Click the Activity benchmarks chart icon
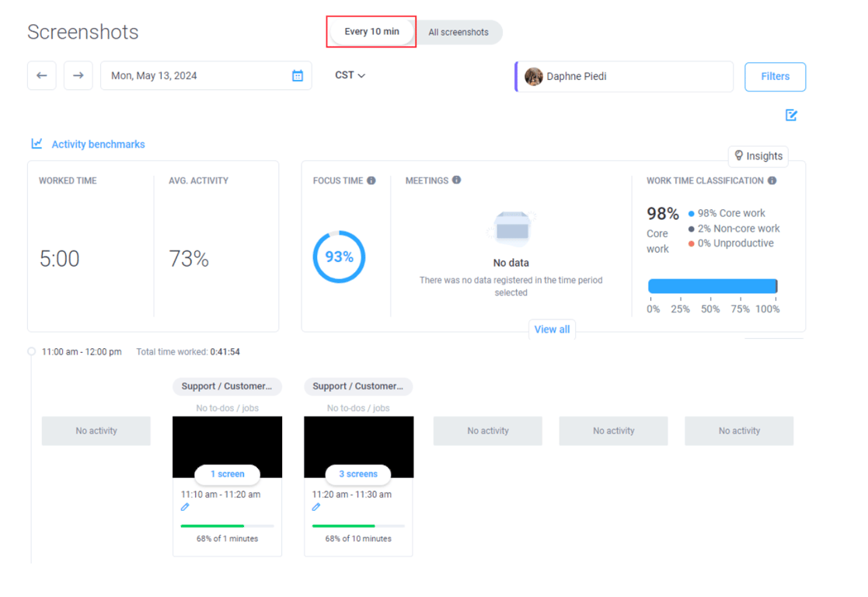868x597 pixels. pos(37,144)
